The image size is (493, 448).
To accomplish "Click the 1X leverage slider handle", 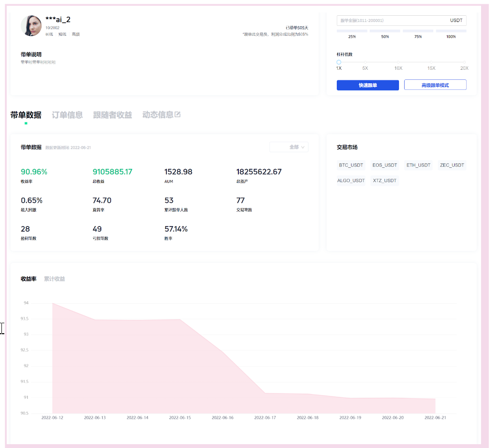I will [339, 62].
